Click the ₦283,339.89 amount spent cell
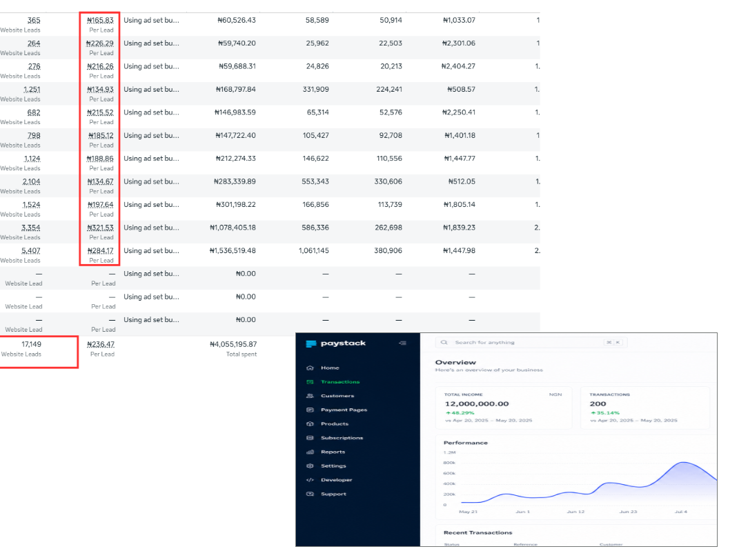The height and width of the screenshot is (560, 739). point(235,182)
